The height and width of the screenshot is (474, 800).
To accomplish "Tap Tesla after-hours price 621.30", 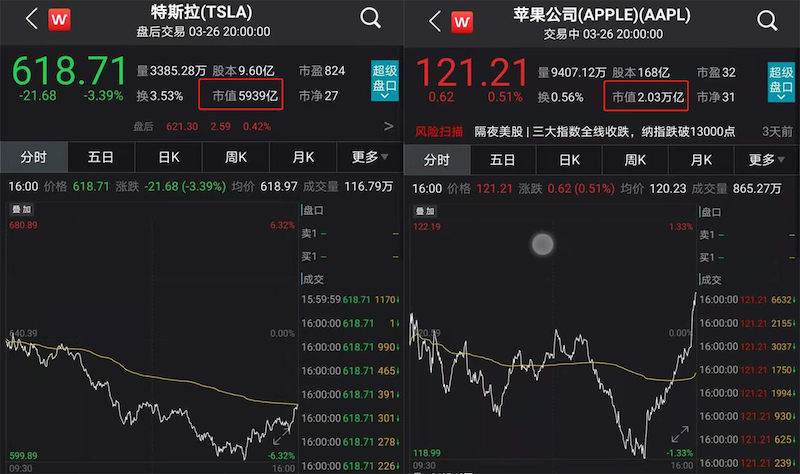I will tap(182, 126).
